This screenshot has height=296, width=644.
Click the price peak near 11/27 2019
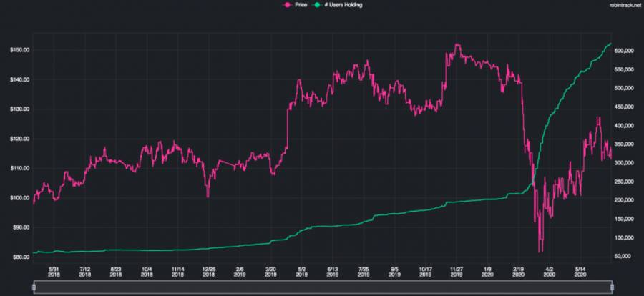[457, 45]
